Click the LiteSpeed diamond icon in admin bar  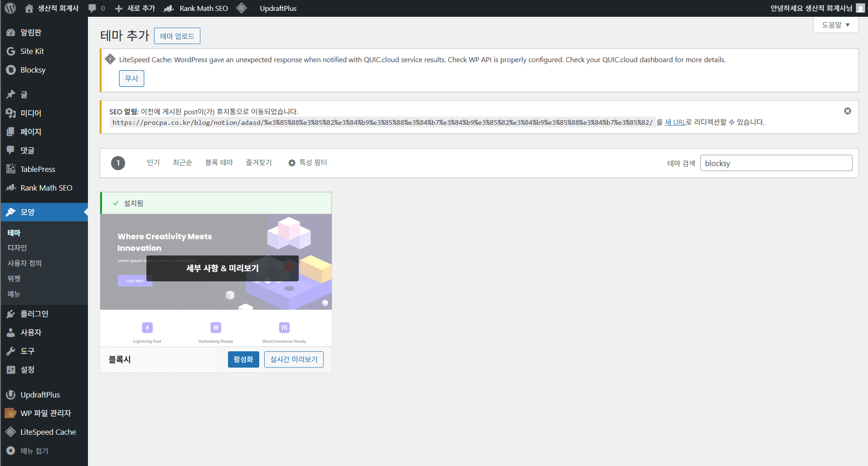(242, 8)
